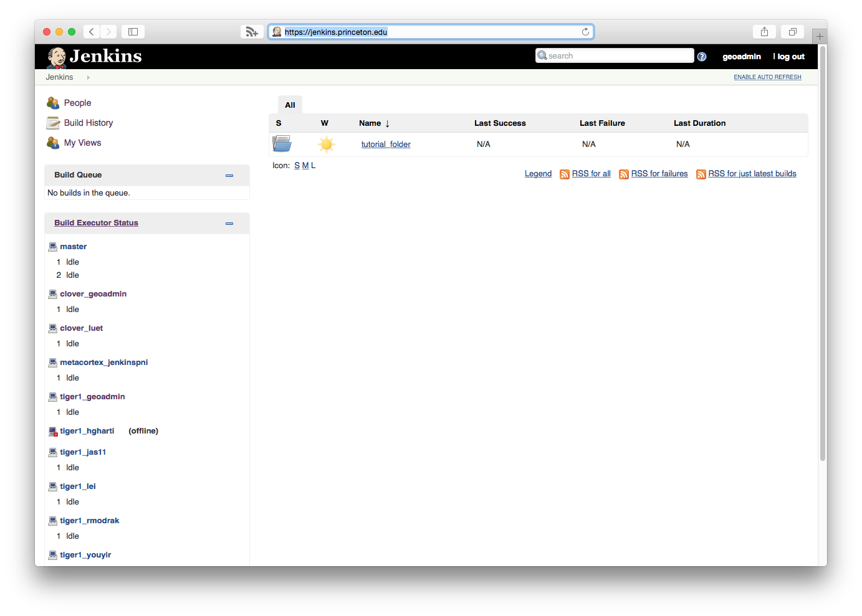This screenshot has height=616, width=862.
Task: Click the log out link
Action: click(791, 57)
